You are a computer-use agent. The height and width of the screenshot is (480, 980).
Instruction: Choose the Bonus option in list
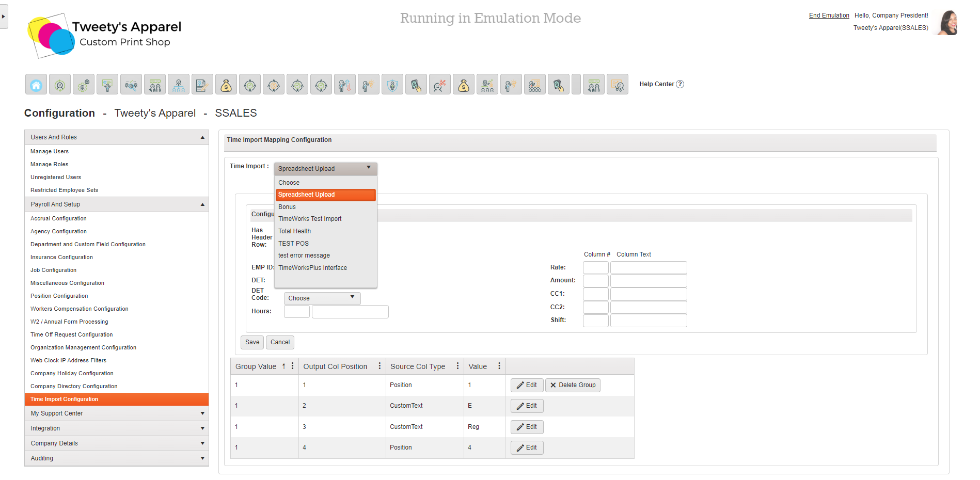(287, 207)
